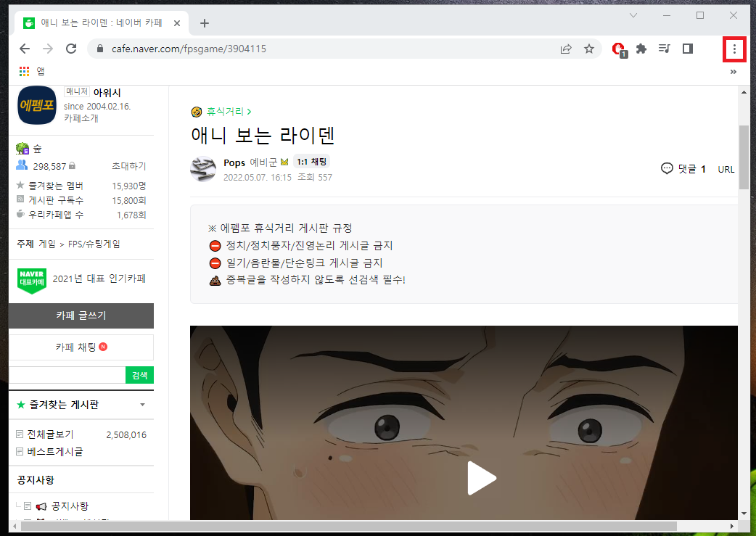
Task: Bookmark this page with the star icon
Action: pyautogui.click(x=588, y=49)
